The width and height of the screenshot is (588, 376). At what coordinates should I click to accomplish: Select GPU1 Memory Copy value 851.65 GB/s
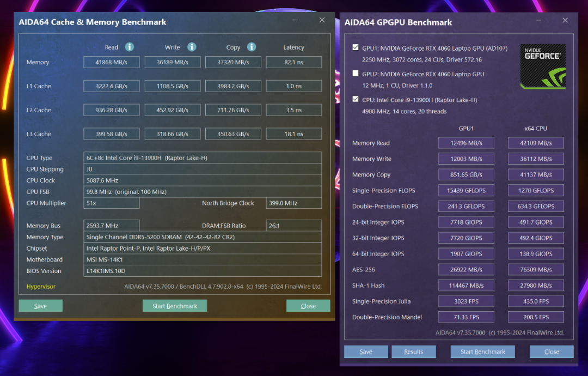[x=466, y=174]
